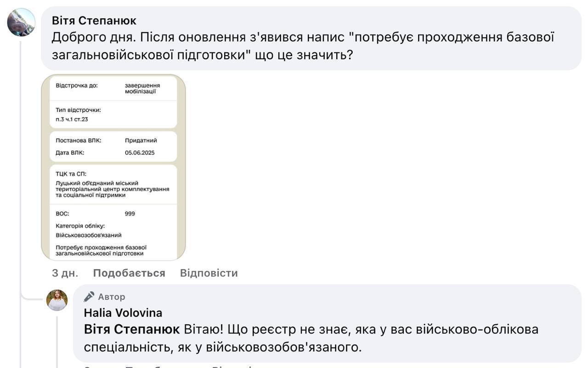Click Halia's reply text about військово-облікова спеціальність
The width and height of the screenshot is (588, 368).
311,338
